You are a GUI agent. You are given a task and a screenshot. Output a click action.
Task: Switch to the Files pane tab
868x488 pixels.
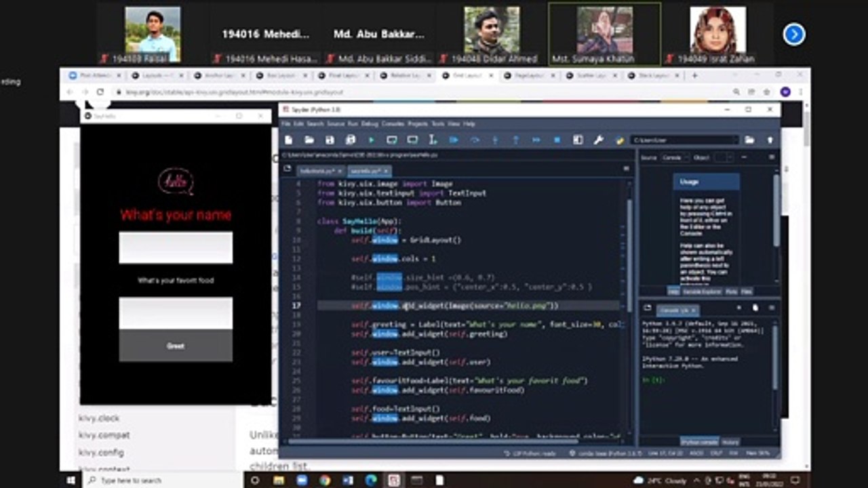[747, 291]
